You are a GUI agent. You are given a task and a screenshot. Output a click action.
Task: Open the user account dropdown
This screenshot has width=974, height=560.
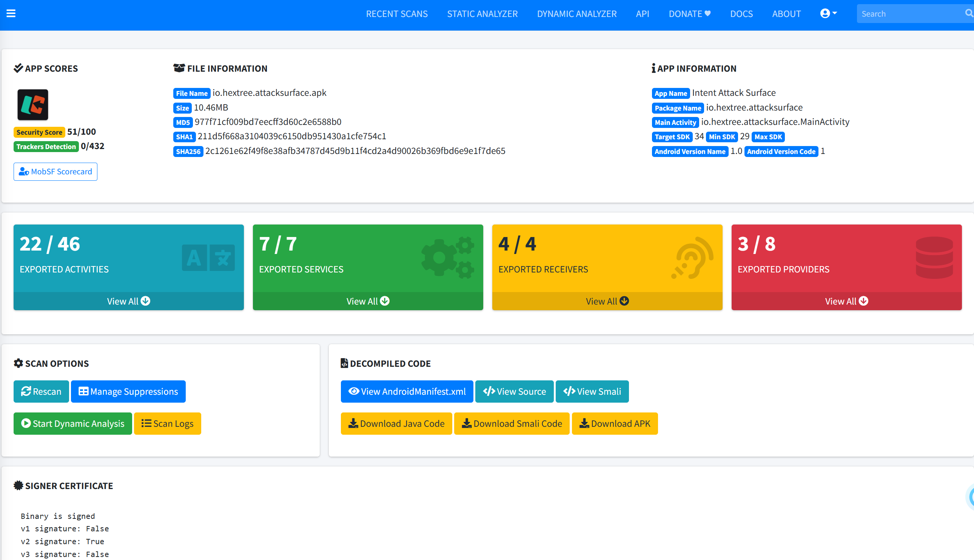[x=828, y=14]
